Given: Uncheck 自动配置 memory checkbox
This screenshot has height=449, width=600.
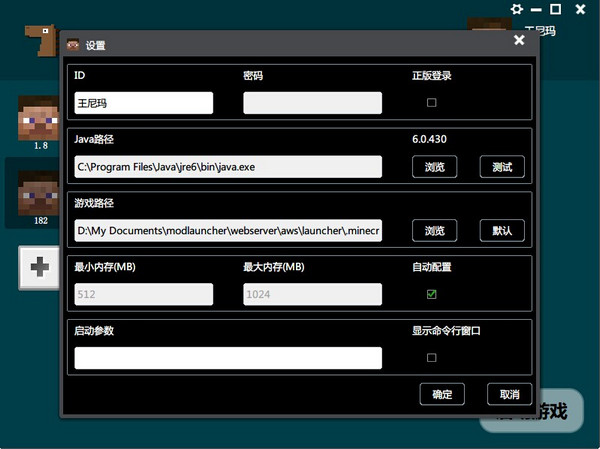Looking at the screenshot, I should coord(431,294).
